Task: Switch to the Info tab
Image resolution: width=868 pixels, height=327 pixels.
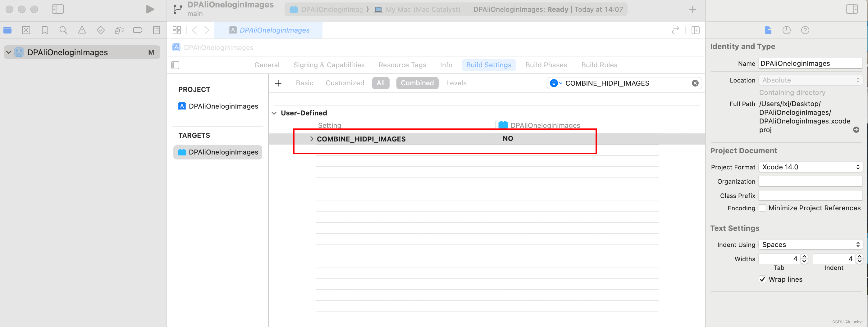Action: click(446, 65)
